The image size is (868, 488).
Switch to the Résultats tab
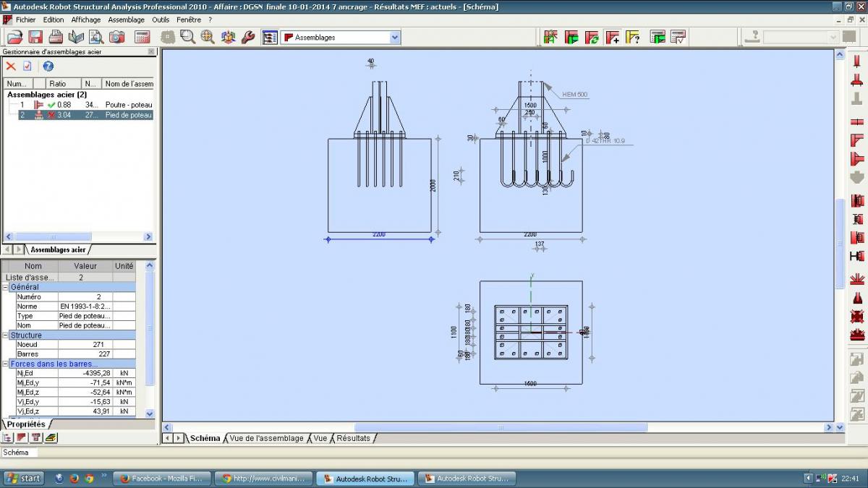[354, 438]
